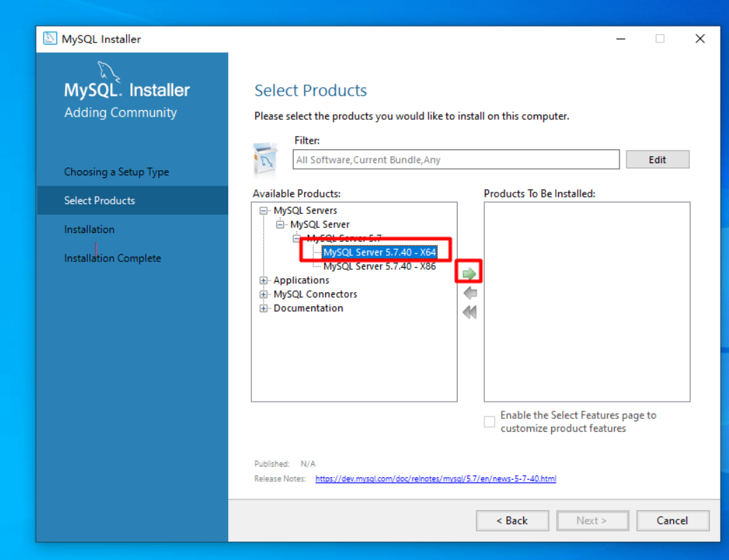Screen dimensions: 729x560
Task: Click the green add-product arrow
Action: coord(469,273)
